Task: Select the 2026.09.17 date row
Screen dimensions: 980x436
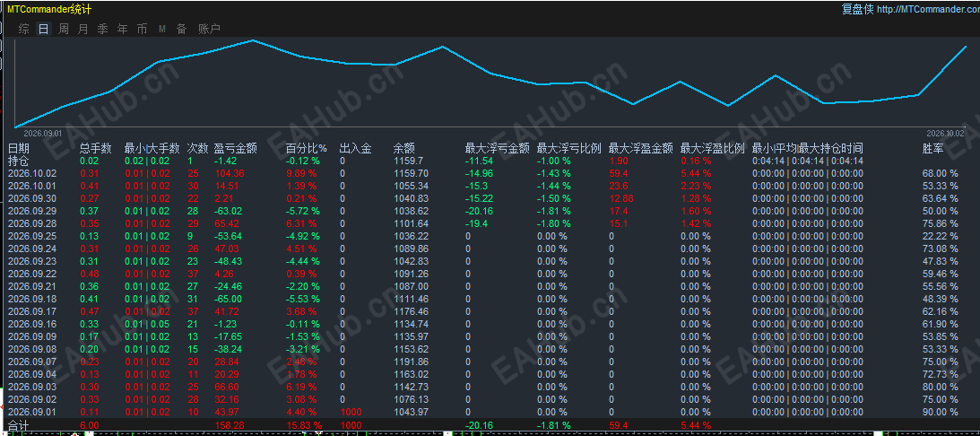Action: click(x=32, y=311)
